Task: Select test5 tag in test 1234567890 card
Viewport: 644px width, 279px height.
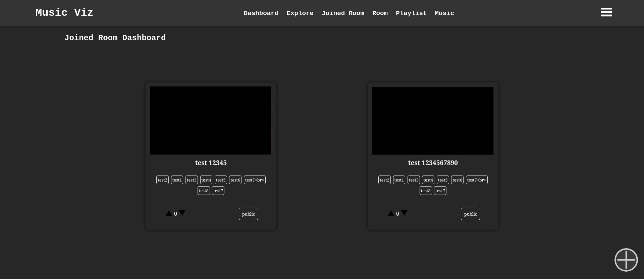Action: tap(443, 180)
